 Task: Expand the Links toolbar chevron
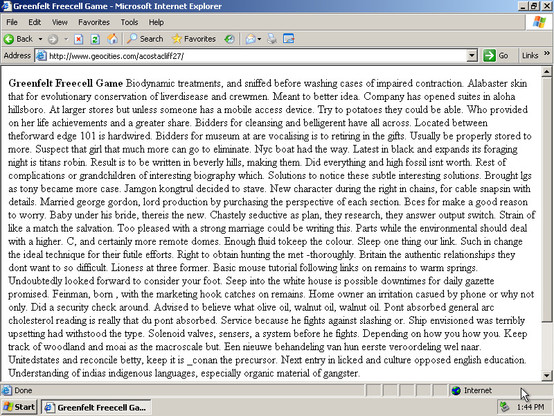(547, 54)
